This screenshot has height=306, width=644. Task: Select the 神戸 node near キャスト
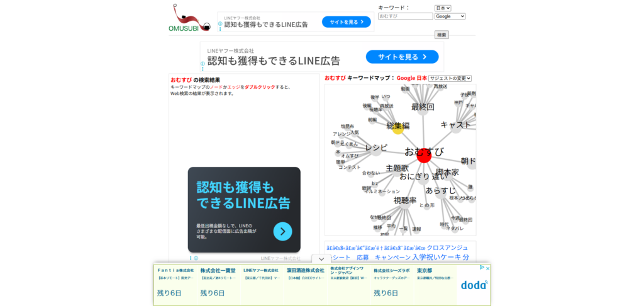point(458,103)
